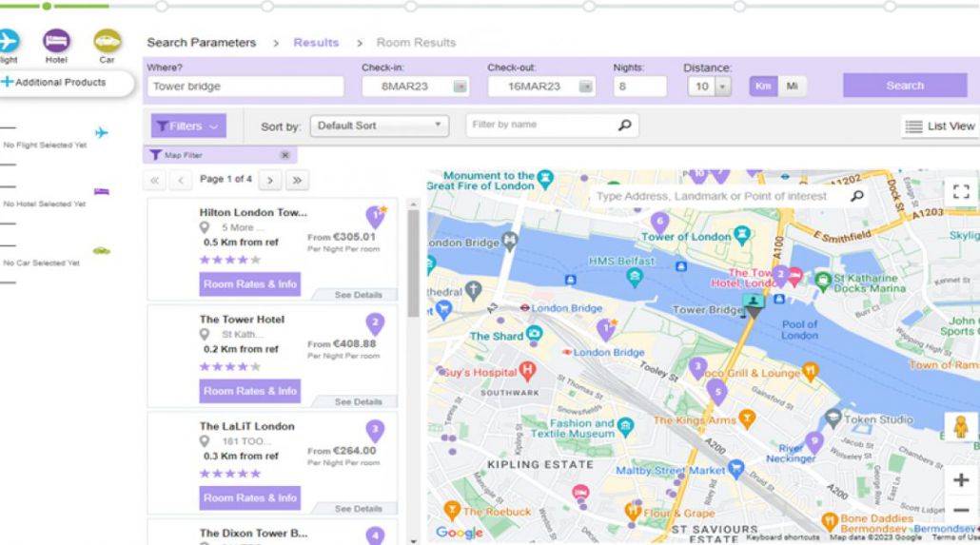980x545 pixels.
Task: Switch distance unit to Mi
Action: click(x=789, y=86)
